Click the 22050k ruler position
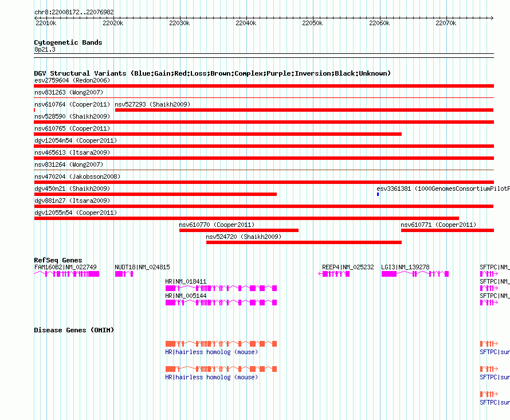The width and height of the screenshot is (510, 420). [312, 23]
